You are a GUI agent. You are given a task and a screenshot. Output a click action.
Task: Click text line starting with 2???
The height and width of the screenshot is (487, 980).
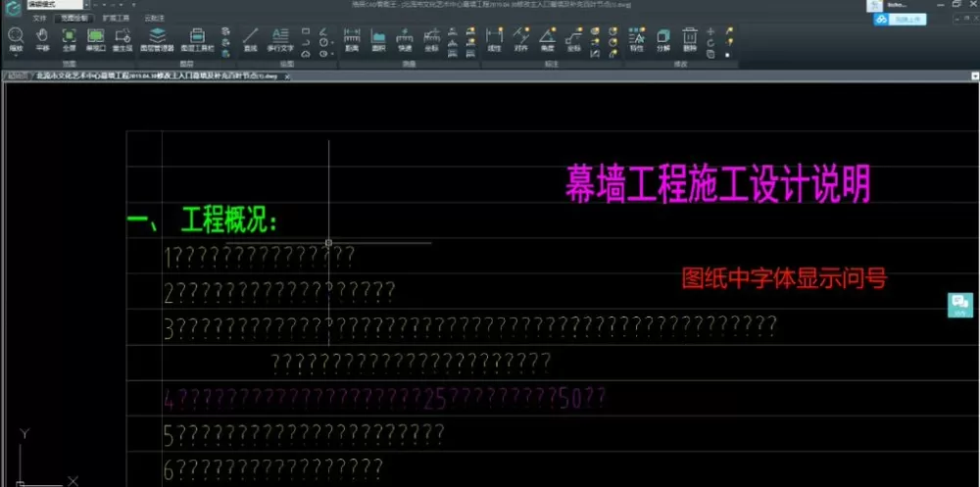coord(279,292)
